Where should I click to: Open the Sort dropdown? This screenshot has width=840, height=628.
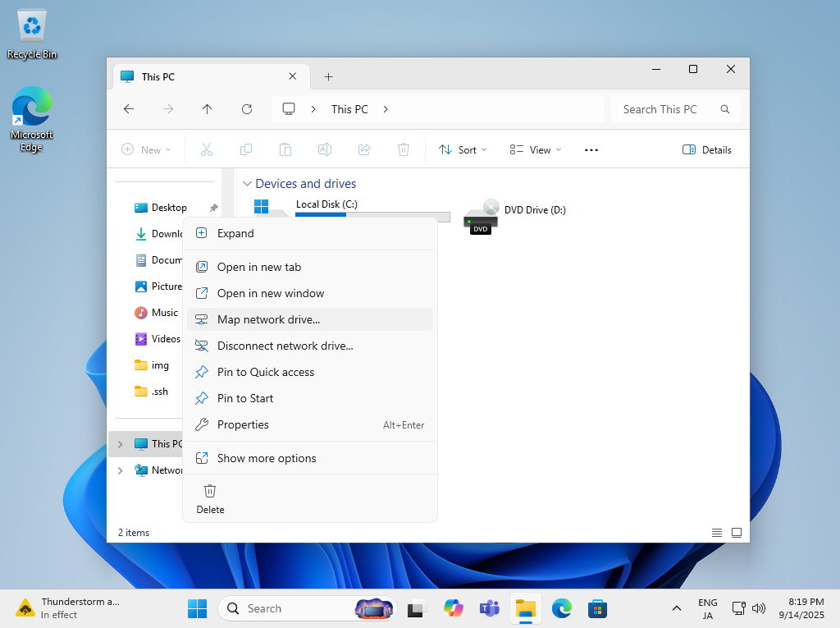[463, 150]
